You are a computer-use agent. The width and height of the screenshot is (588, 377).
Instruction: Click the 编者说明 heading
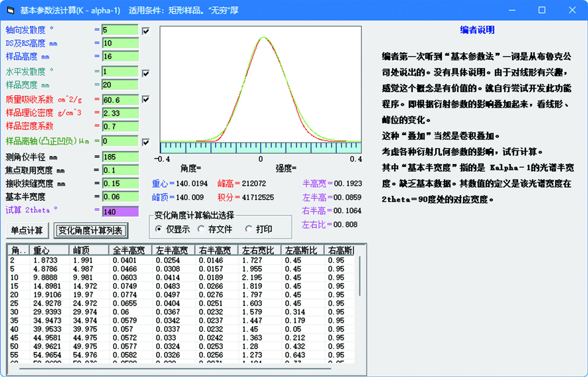477,30
